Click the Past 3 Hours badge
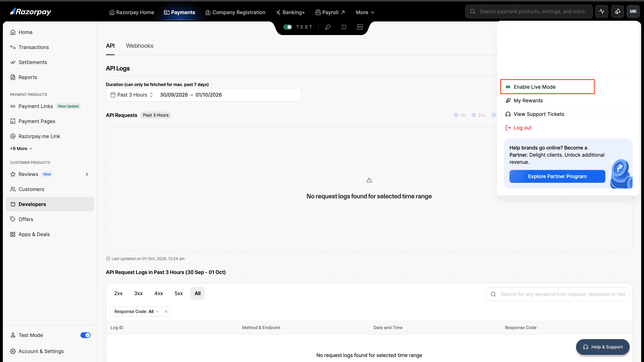The width and height of the screenshot is (644, 362). point(155,115)
